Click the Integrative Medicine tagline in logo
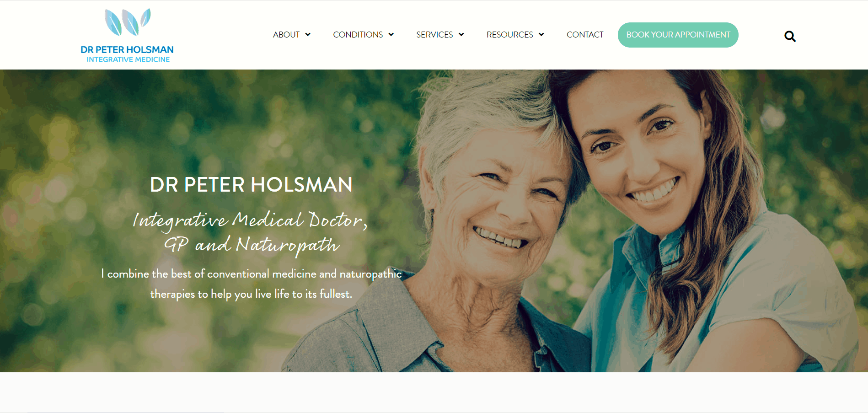 tap(128, 59)
